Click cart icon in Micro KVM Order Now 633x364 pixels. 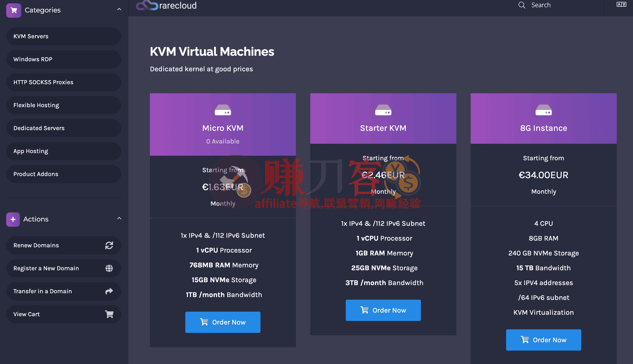click(204, 322)
